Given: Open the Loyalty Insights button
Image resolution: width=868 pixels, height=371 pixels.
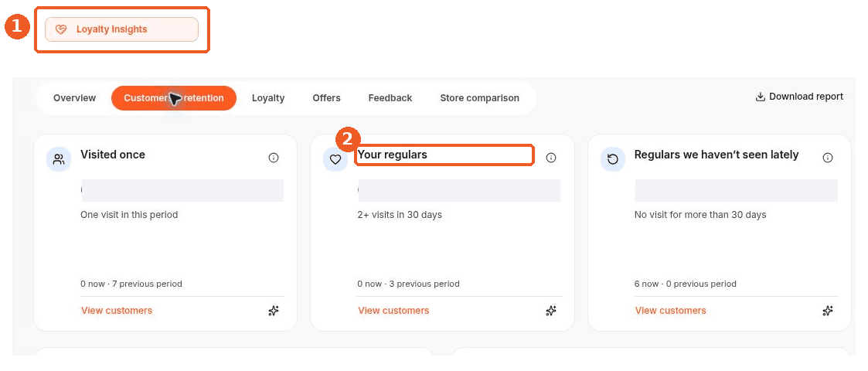Looking at the screenshot, I should (121, 29).
